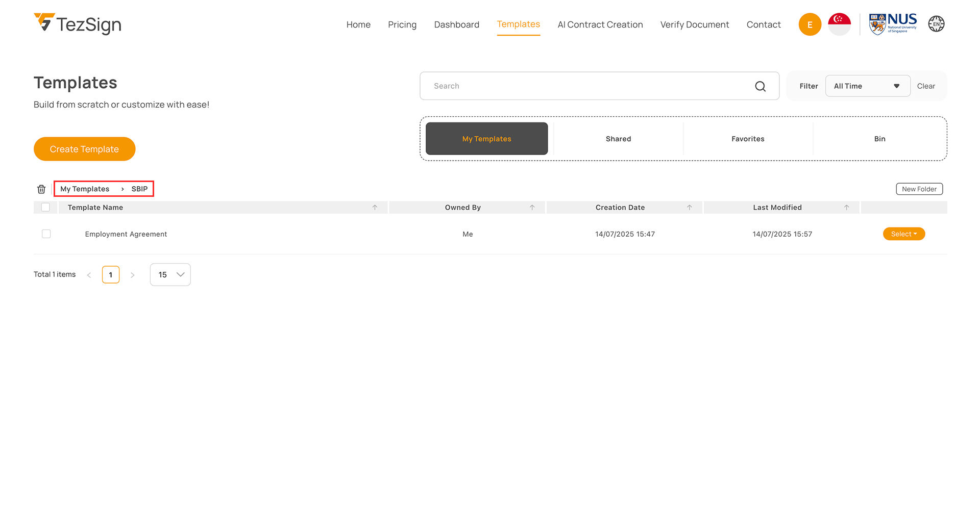
Task: Click the NUS university logo
Action: click(893, 24)
